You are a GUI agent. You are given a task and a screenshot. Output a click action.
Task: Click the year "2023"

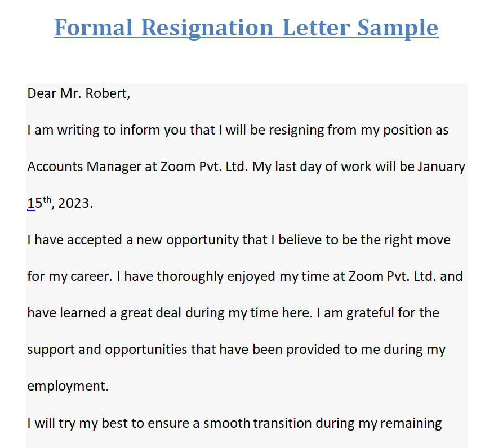[x=74, y=203]
